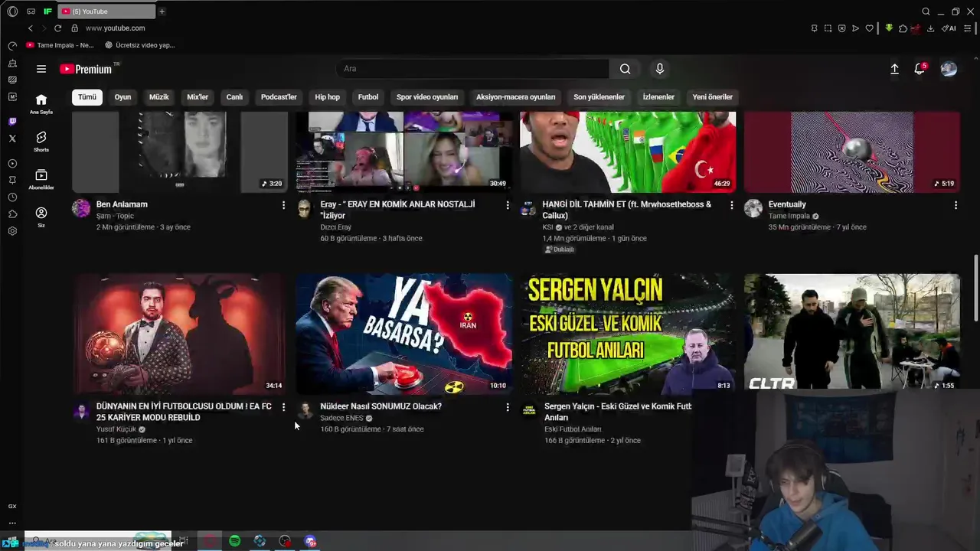Open Twitch in the Opera GX sidebar
This screenshot has width=980, height=551.
(x=12, y=122)
